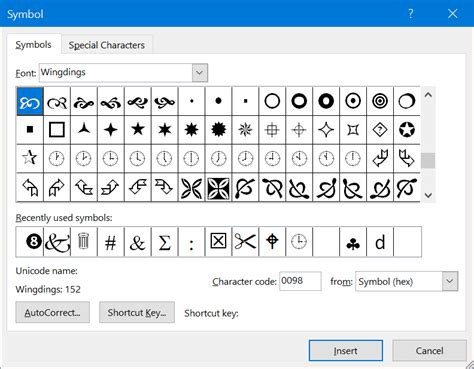Click the symbol grid scroll down arrow
This screenshot has height=369, width=474.
(x=428, y=195)
